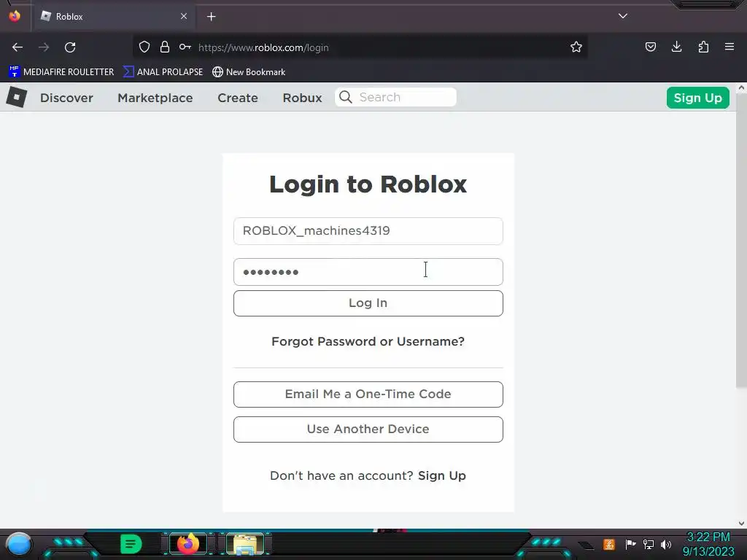Click the magnifier icon in Roblox search
Viewport: 747px width, 560px height.
(x=346, y=97)
